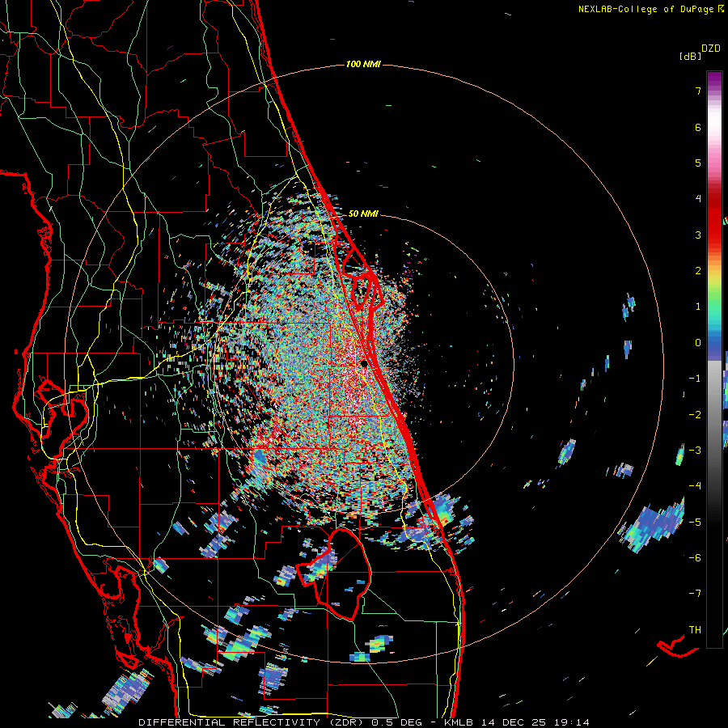This screenshot has width=728, height=728.
Task: Click the DIFFERENTIAL REFLECTIVITY (ZDR) caption text
Action: tap(252, 722)
